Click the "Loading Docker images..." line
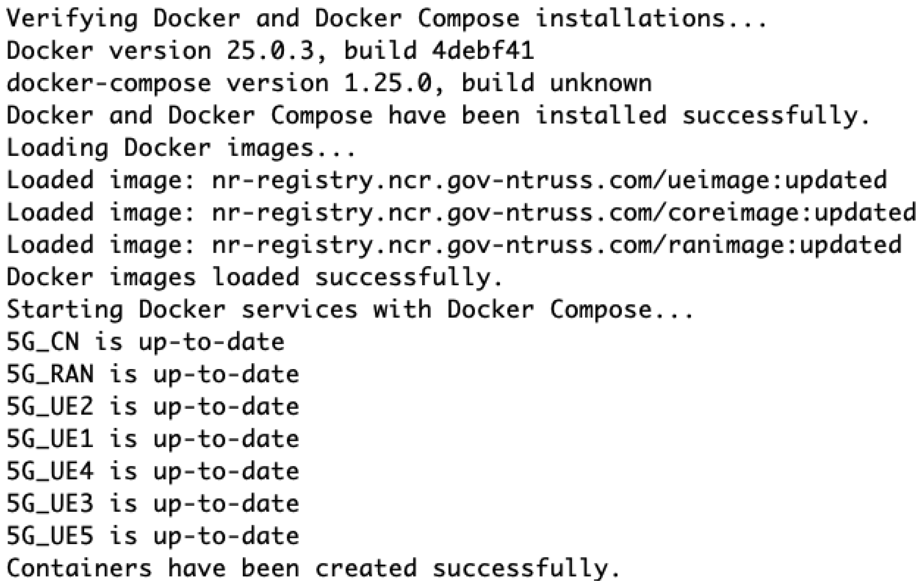The image size is (924, 588). coord(181,148)
